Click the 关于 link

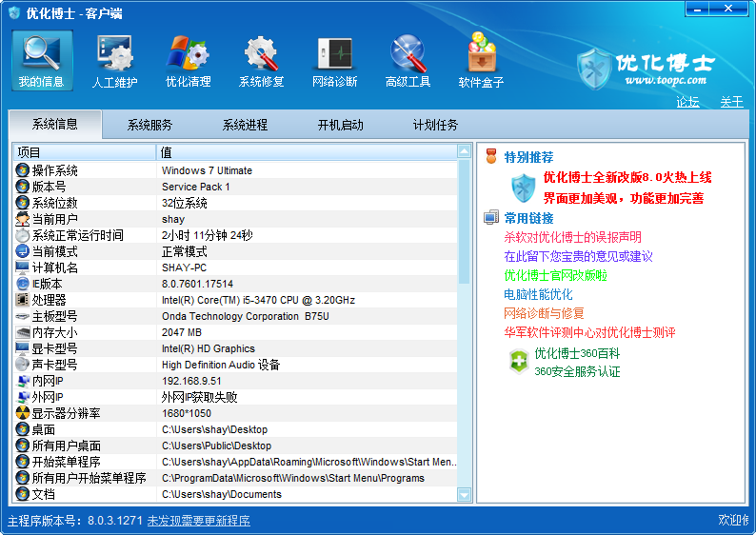731,102
